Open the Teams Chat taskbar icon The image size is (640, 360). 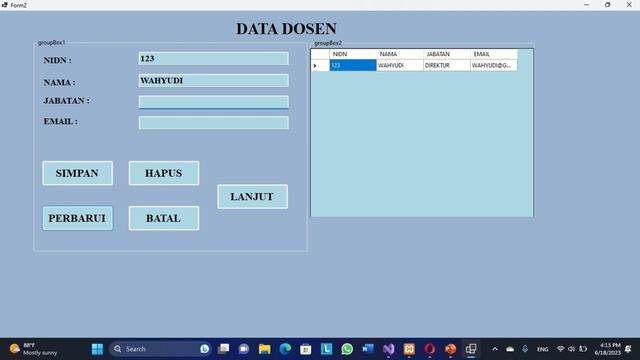point(244,349)
